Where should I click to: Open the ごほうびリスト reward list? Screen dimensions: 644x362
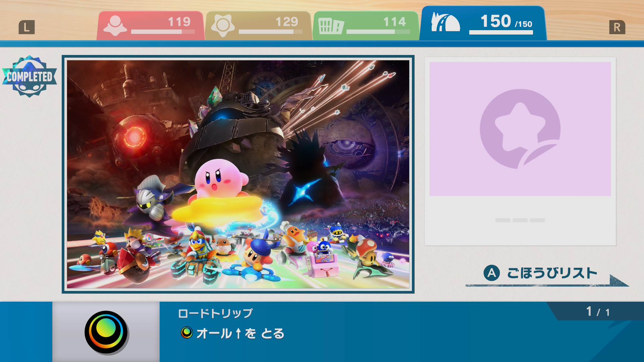pos(552,273)
